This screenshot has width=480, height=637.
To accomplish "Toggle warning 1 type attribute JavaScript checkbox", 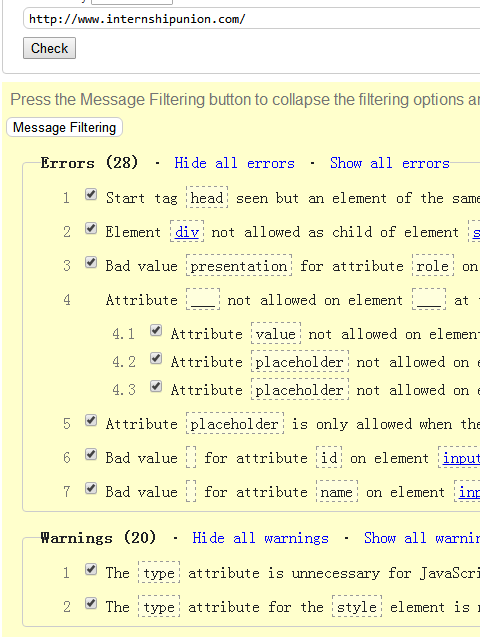I will click(x=91, y=570).
